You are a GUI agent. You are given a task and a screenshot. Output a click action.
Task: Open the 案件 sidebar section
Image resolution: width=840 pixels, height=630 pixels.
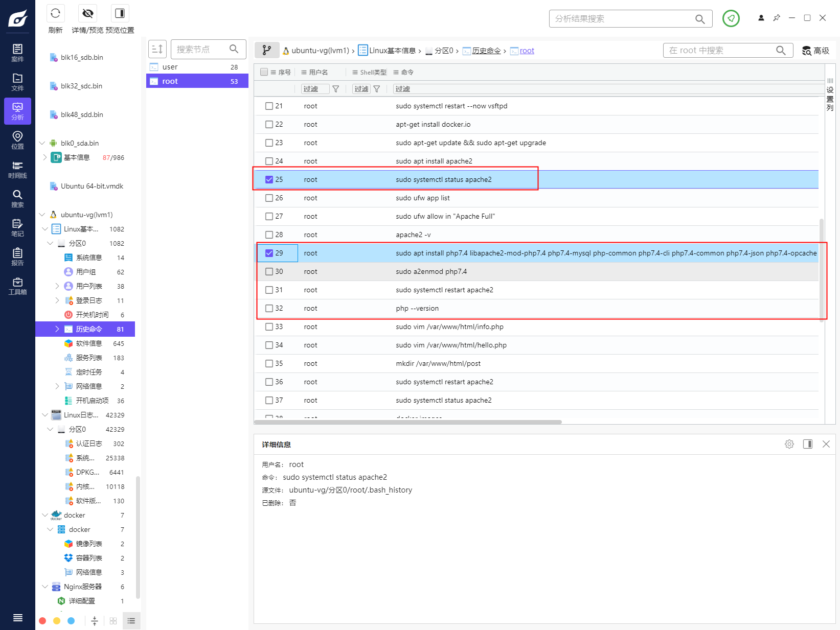coord(17,53)
